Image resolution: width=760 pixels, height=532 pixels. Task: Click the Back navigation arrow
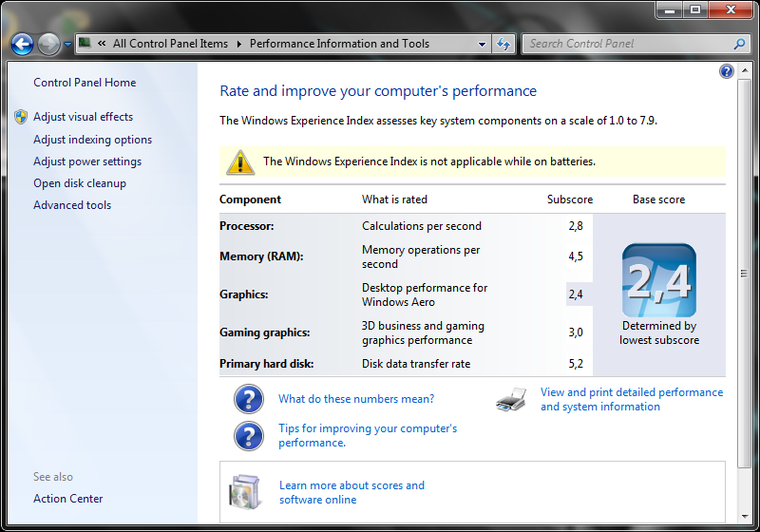pos(22,44)
